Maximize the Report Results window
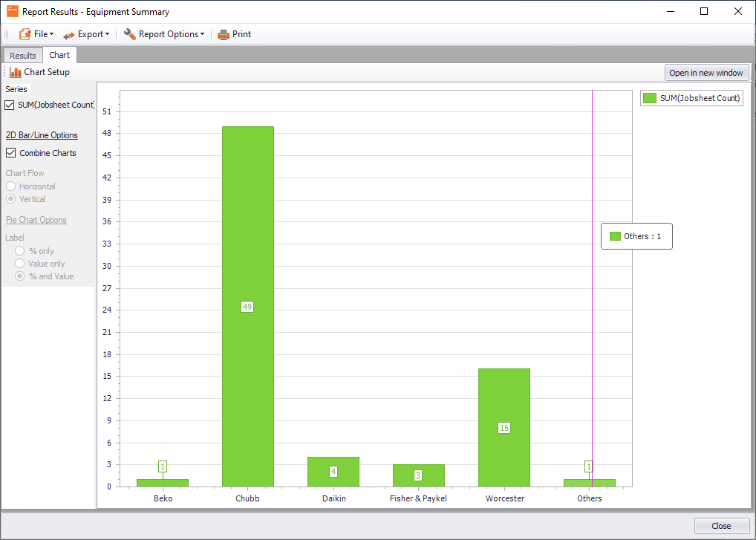Image resolution: width=756 pixels, height=540 pixels. pos(704,11)
